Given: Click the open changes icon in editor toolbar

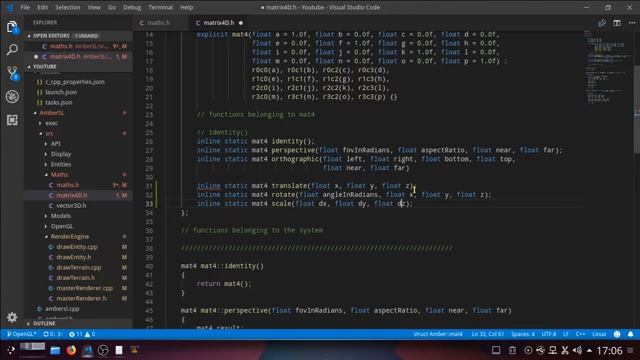Looking at the screenshot, I should (x=602, y=23).
